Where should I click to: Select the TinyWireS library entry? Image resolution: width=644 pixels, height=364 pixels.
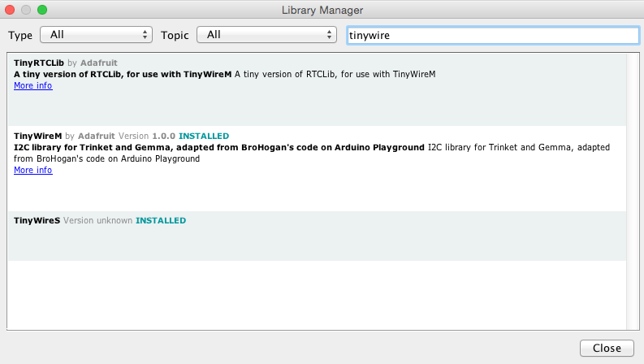317,236
